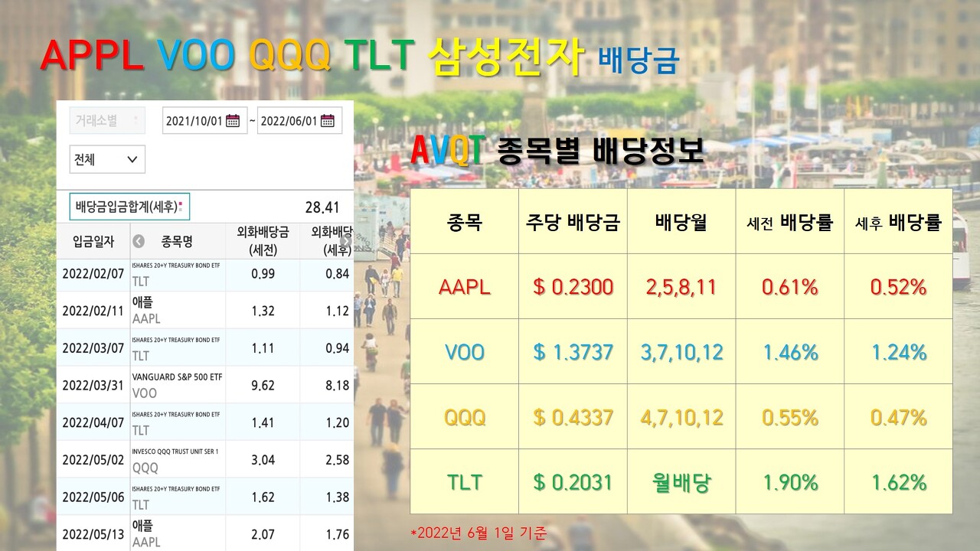Screen dimensions: 980x551
Task: Click after-tax dividend 8.18 value
Action: click(x=337, y=386)
